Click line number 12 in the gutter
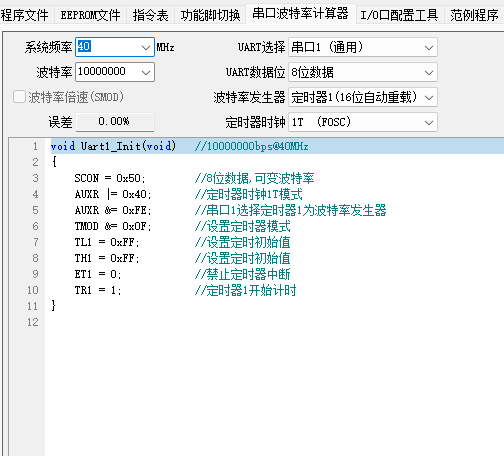 [x=33, y=322]
